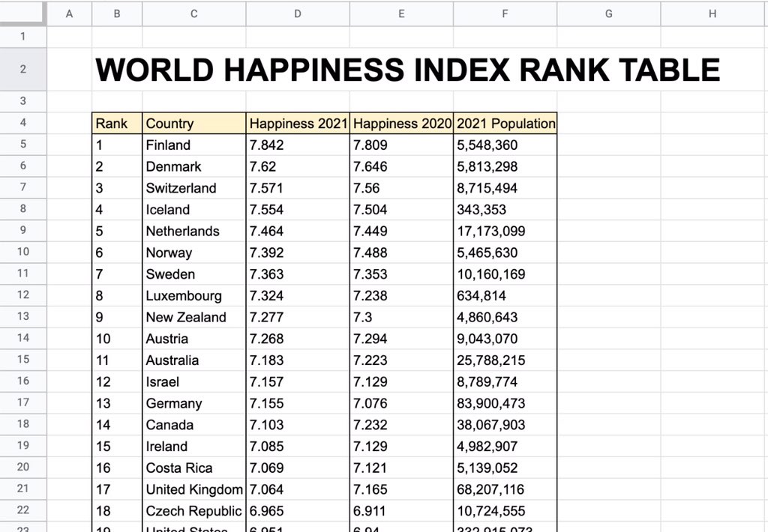Select the New Zealand cell
The image size is (768, 532).
tap(194, 317)
